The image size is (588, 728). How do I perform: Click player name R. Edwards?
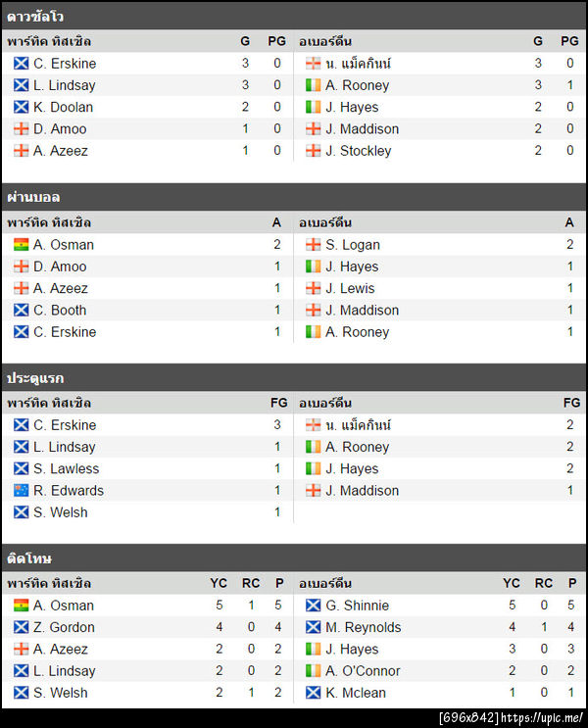[x=68, y=491]
